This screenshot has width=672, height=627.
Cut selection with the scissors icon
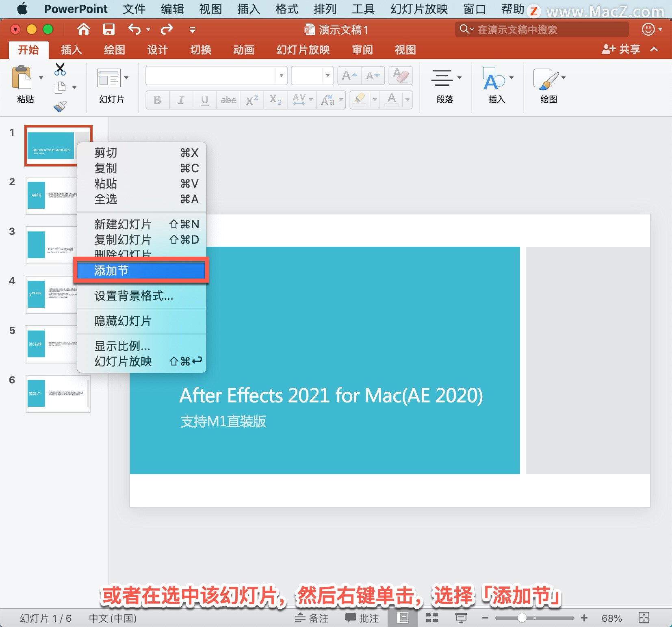point(60,69)
